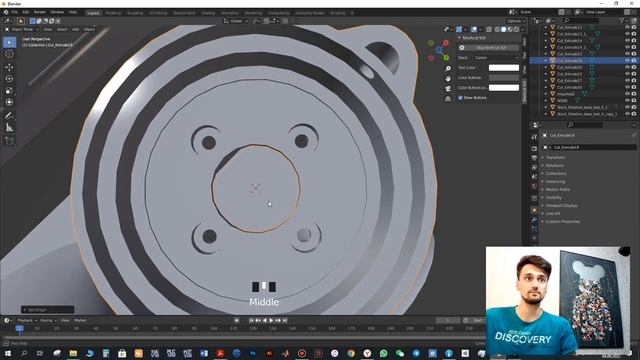
Task: Select the Select Box tool
Action: [9, 42]
